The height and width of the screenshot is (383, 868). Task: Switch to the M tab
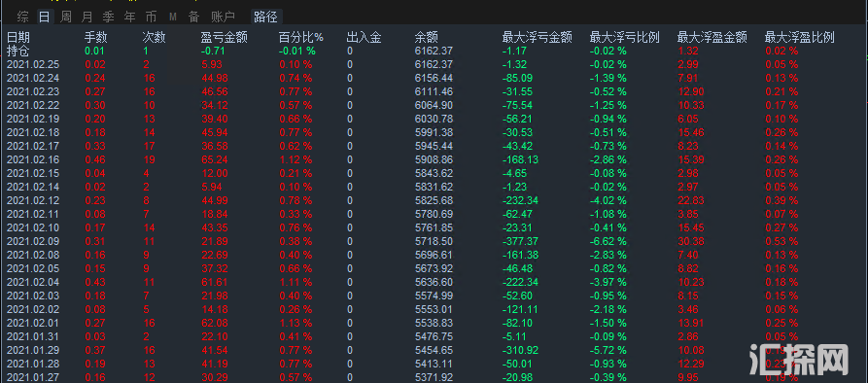pyautogui.click(x=173, y=17)
